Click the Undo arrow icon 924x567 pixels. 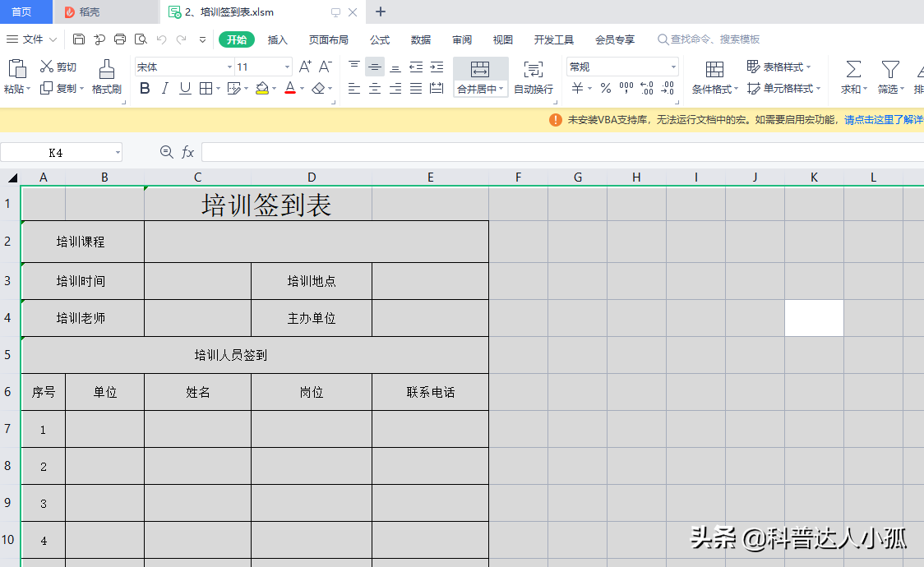coord(161,39)
